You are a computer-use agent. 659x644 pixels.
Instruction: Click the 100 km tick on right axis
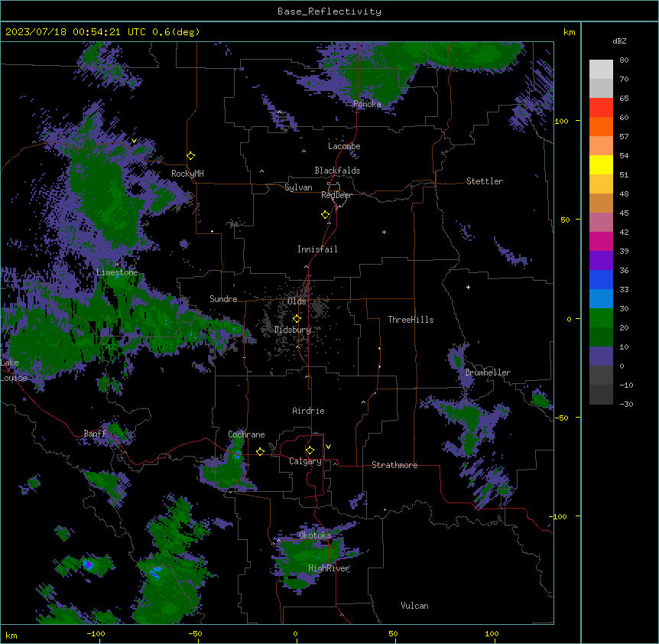coord(561,121)
